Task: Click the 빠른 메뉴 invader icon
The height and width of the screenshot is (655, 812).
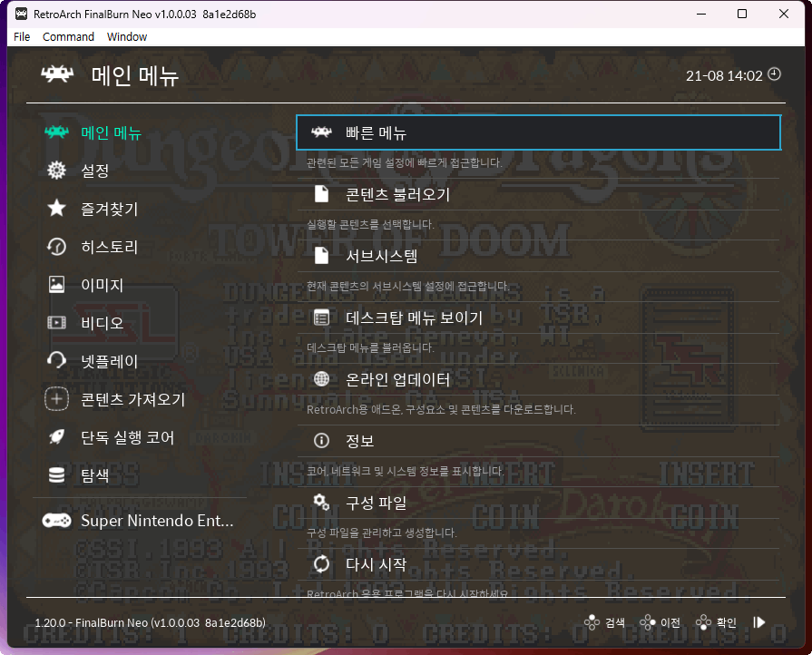Action: point(321,132)
